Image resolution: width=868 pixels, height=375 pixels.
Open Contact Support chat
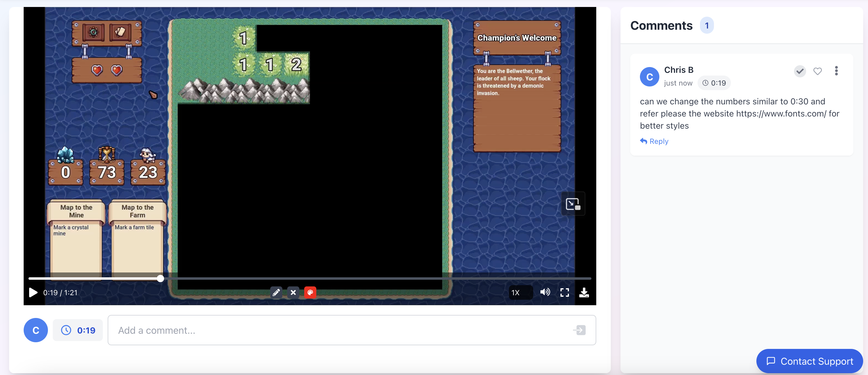click(810, 361)
